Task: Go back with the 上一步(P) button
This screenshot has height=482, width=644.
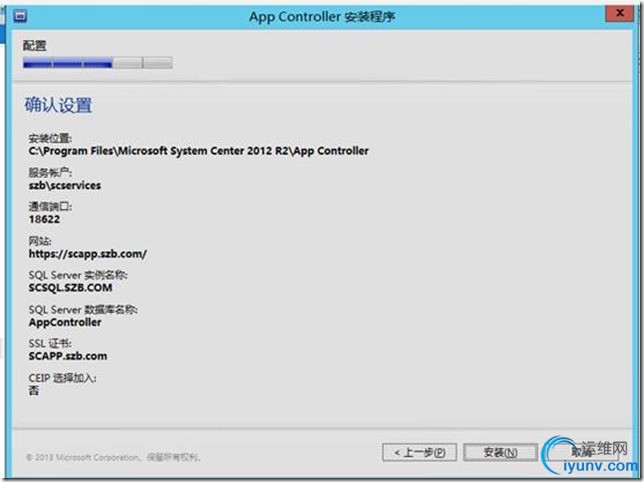Action: [x=419, y=452]
